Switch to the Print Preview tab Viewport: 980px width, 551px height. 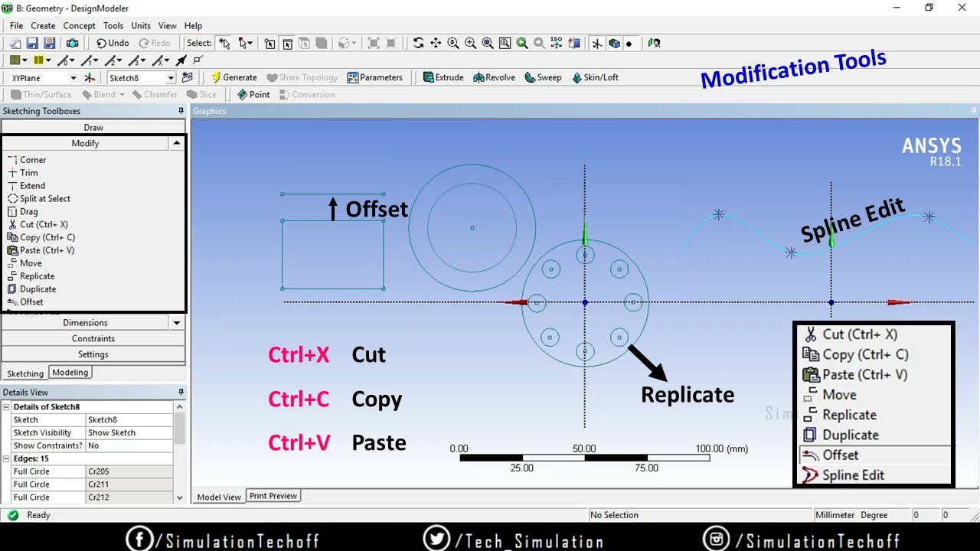pos(273,496)
